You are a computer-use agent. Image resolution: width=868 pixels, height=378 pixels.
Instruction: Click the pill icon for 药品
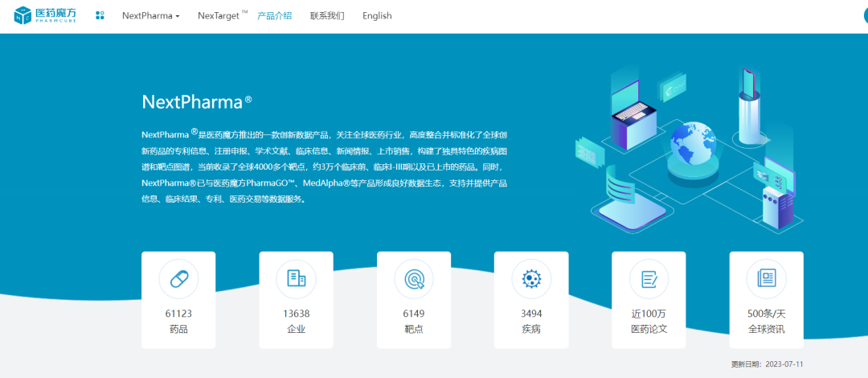pyautogui.click(x=178, y=279)
